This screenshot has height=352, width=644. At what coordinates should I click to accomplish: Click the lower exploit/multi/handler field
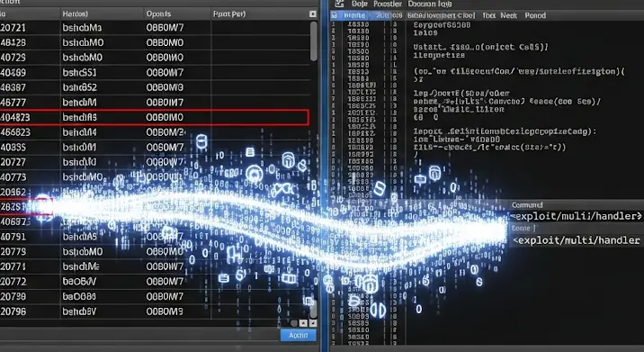[x=577, y=240]
